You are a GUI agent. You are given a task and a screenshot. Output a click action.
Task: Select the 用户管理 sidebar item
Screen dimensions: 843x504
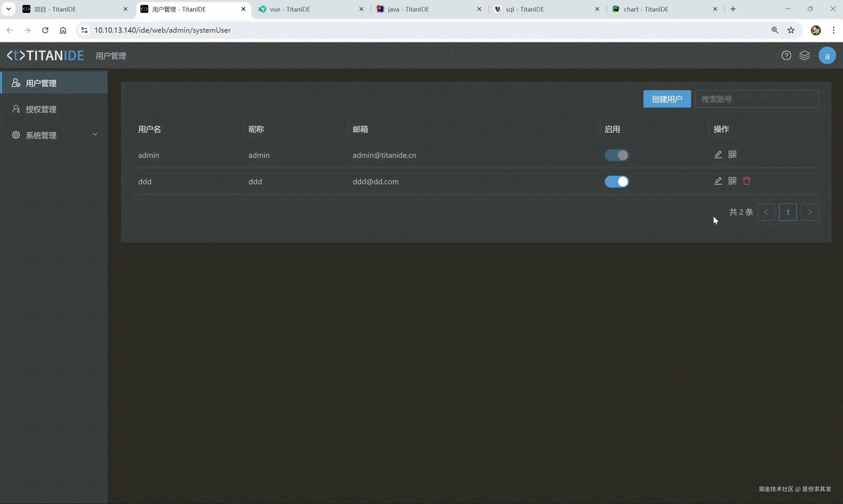point(41,83)
